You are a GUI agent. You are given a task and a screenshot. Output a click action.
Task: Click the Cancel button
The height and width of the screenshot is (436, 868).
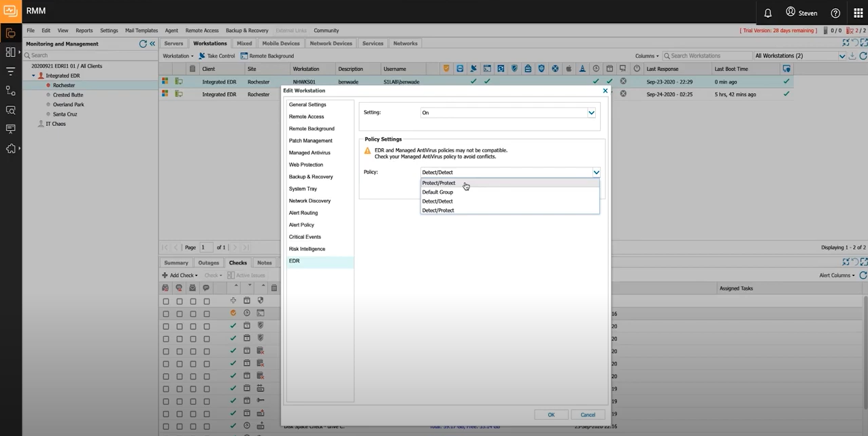(x=588, y=414)
